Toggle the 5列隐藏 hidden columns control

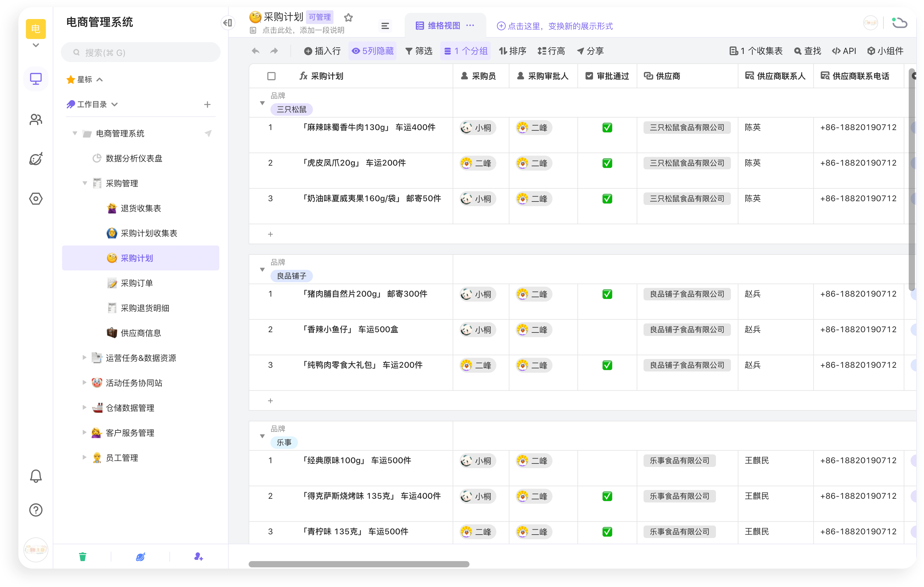(372, 51)
